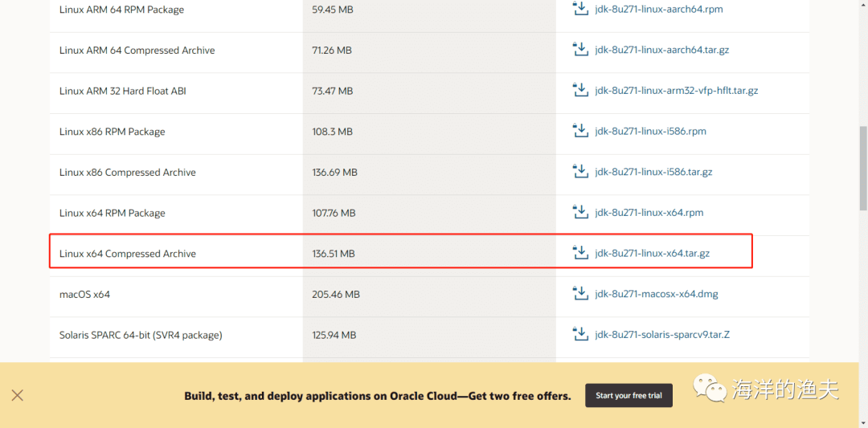
Task: Open jdk-8u271-linux-aarch64.tar.gz download link
Action: tap(661, 50)
